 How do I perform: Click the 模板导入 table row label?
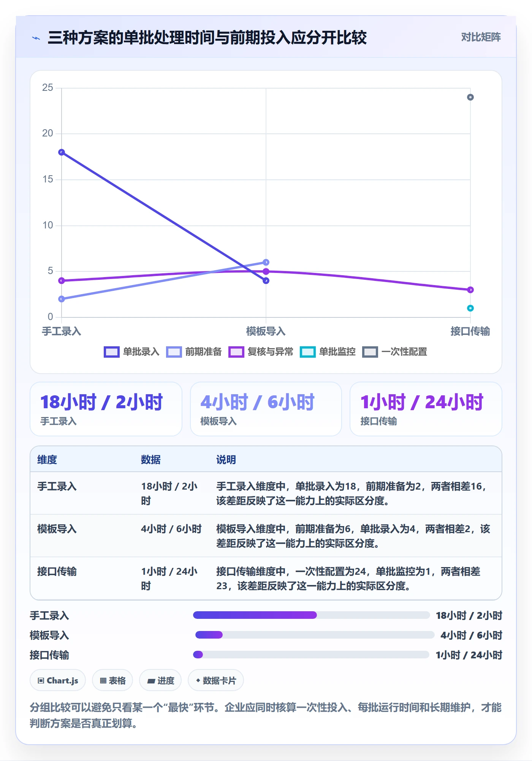tap(57, 529)
